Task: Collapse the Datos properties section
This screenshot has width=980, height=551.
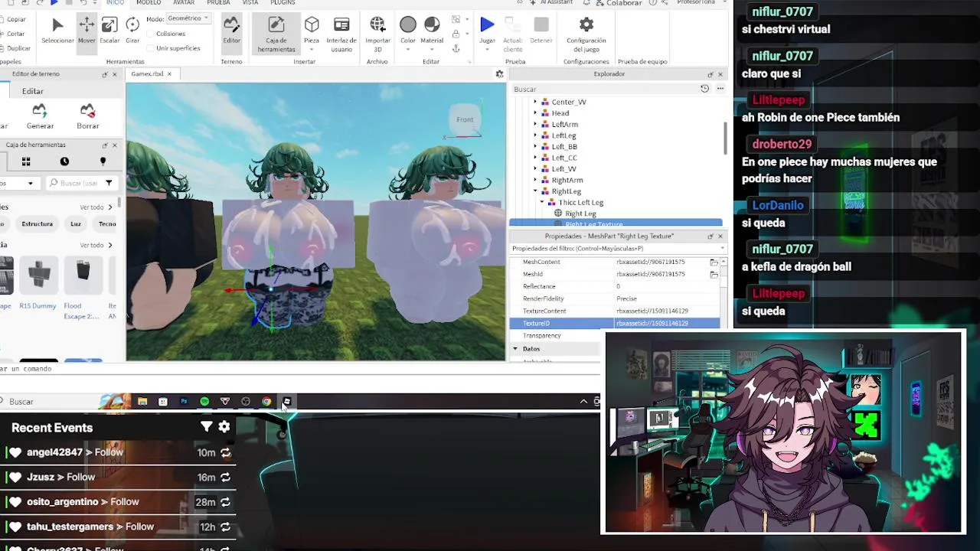Action: pyautogui.click(x=515, y=349)
